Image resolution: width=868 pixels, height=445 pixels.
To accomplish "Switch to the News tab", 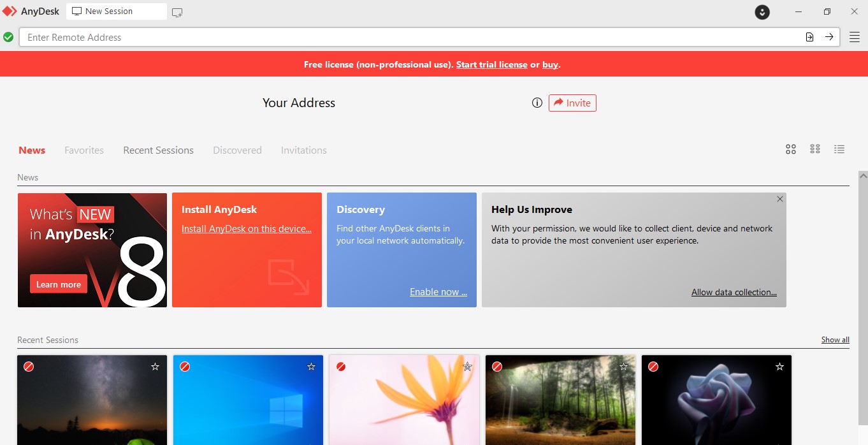I will [32, 150].
